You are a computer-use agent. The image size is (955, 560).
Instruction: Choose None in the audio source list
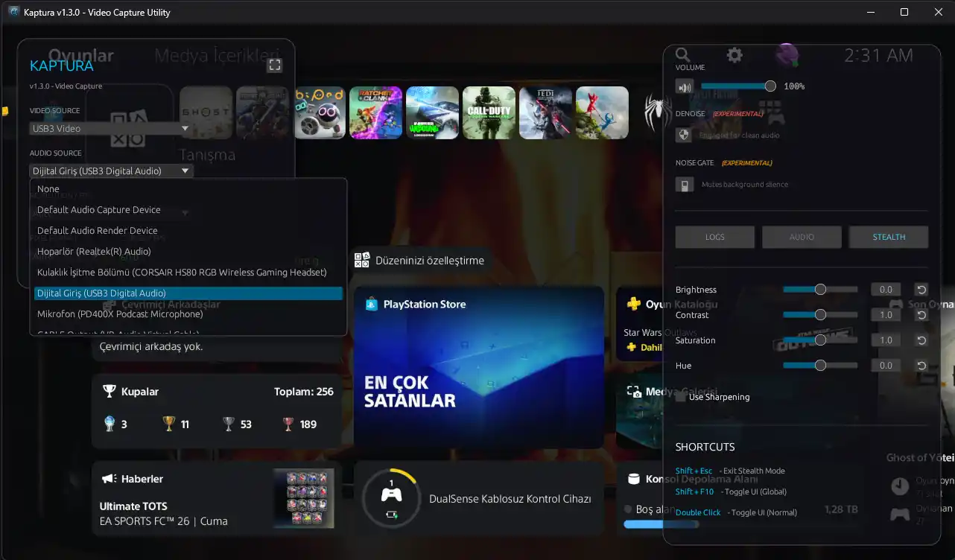[188, 189]
